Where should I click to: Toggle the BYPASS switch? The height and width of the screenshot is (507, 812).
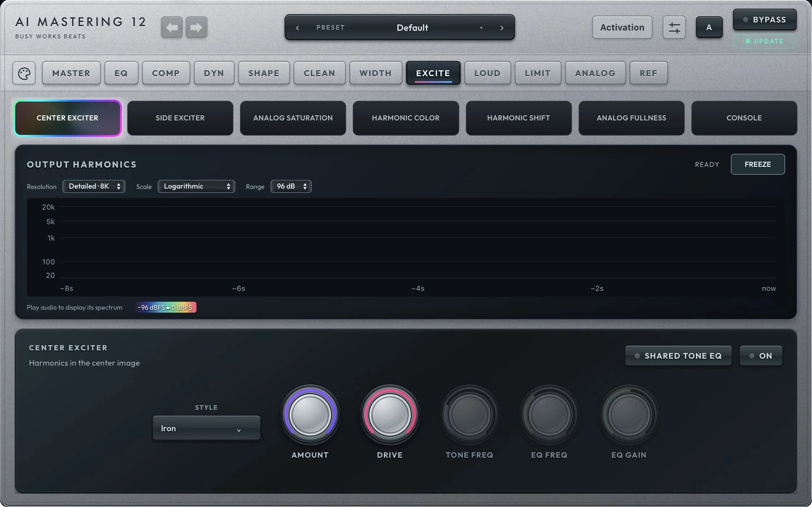[x=765, y=20]
